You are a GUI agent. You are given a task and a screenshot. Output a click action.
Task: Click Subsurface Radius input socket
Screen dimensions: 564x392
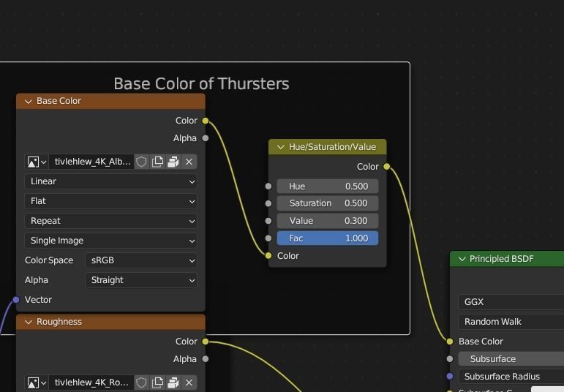tap(450, 376)
